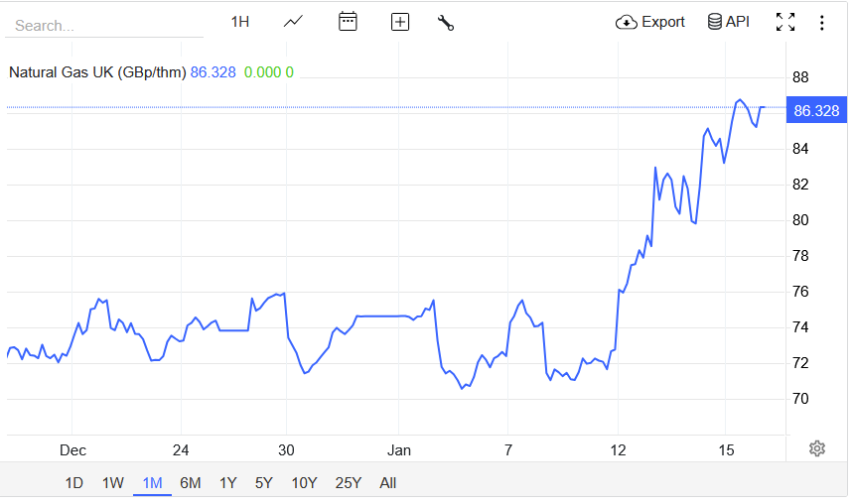Open the API database icon

point(715,22)
